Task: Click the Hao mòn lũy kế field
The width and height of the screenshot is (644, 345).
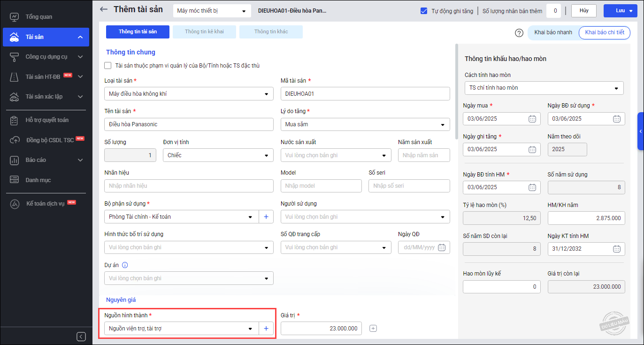Action: coord(502,287)
